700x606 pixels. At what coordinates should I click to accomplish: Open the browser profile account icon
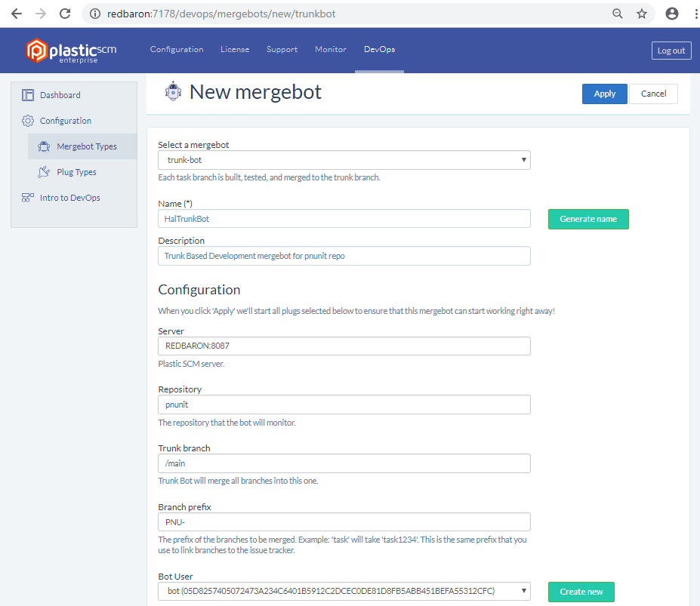(672, 14)
